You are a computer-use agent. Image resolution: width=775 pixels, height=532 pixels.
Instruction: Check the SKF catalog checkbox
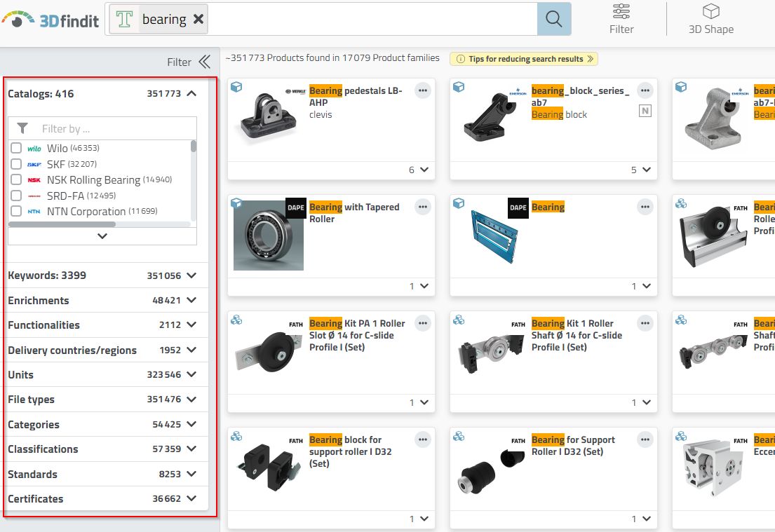(16, 163)
